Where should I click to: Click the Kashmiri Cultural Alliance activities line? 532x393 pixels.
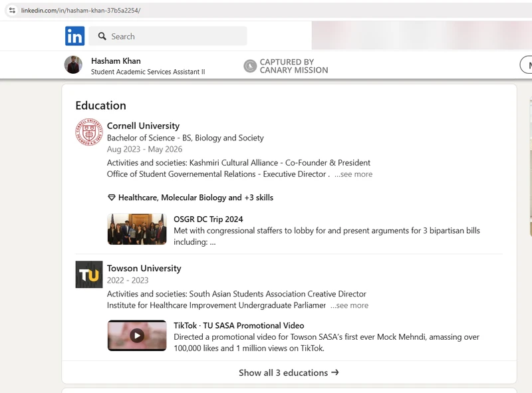[x=239, y=163]
